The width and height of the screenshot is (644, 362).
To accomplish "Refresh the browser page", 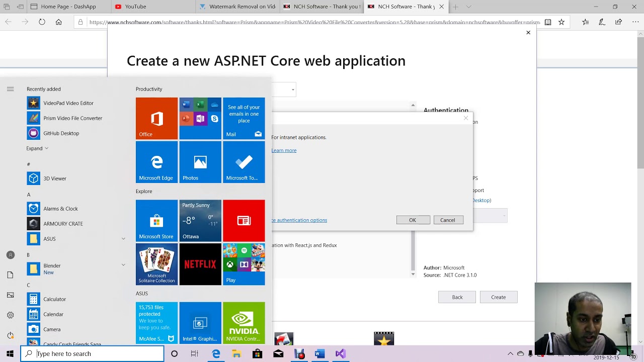I will click(x=42, y=22).
